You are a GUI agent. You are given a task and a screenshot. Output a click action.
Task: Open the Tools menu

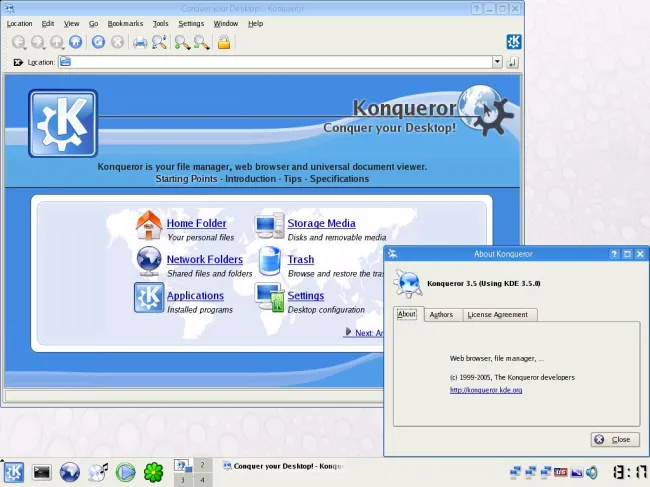point(160,24)
